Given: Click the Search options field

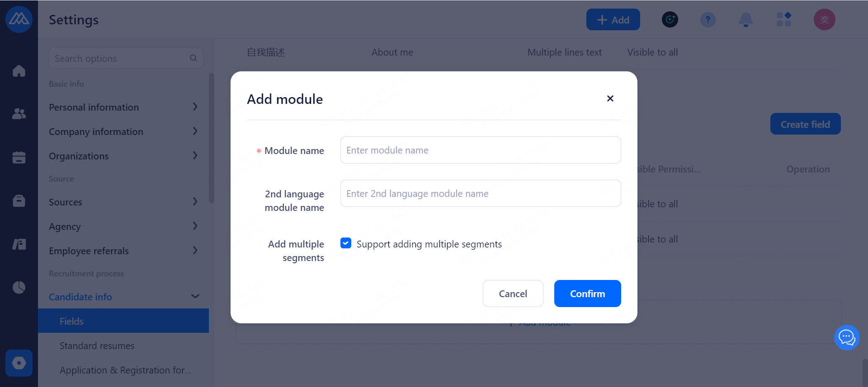Looking at the screenshot, I should click(120, 58).
